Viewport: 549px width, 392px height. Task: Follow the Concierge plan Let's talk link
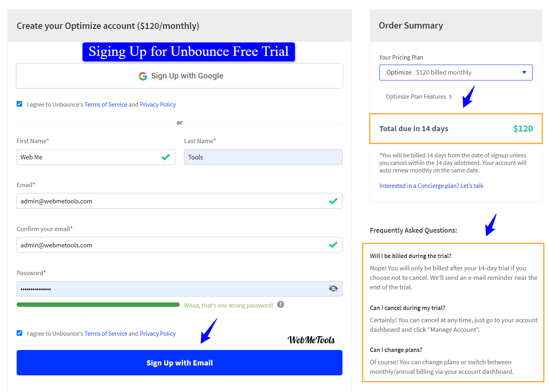tap(431, 186)
